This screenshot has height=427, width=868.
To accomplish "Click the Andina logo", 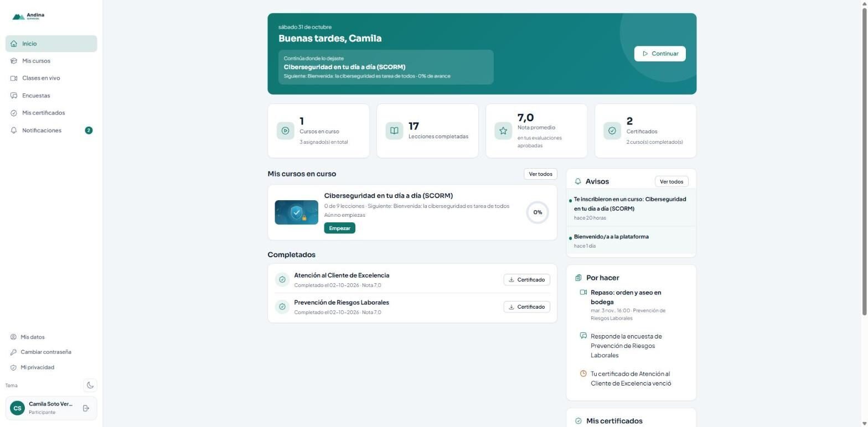I will 28,17.
